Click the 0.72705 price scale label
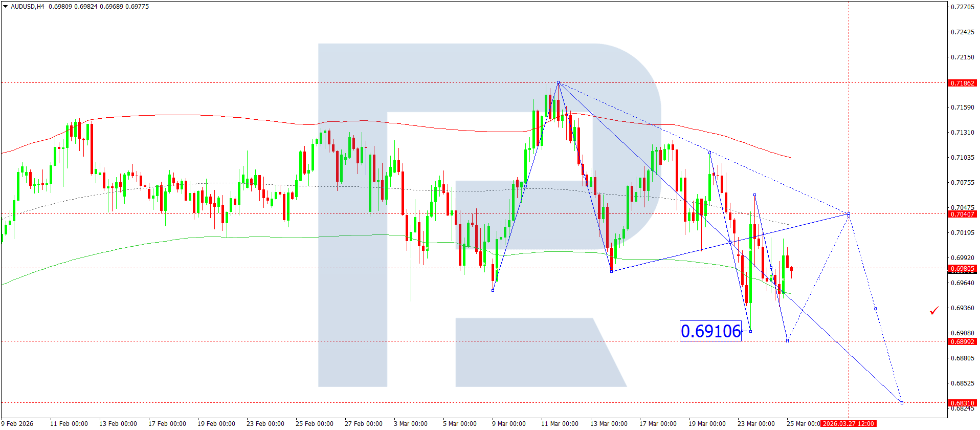Viewport: 980px width, 430px height. [x=962, y=7]
